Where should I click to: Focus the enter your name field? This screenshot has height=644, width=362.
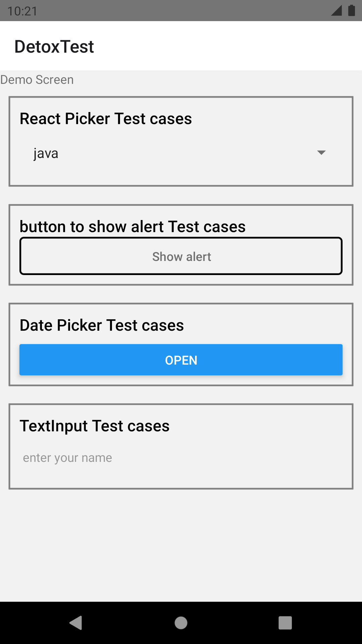pos(181,457)
